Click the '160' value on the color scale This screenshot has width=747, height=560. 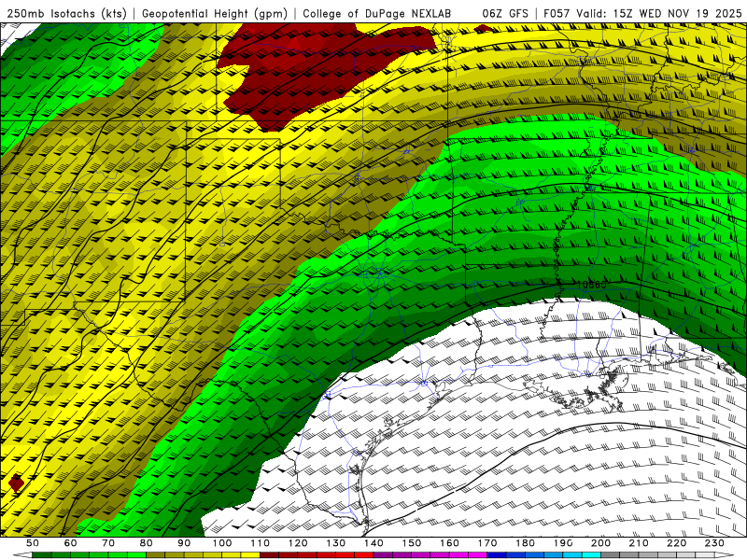pyautogui.click(x=449, y=543)
